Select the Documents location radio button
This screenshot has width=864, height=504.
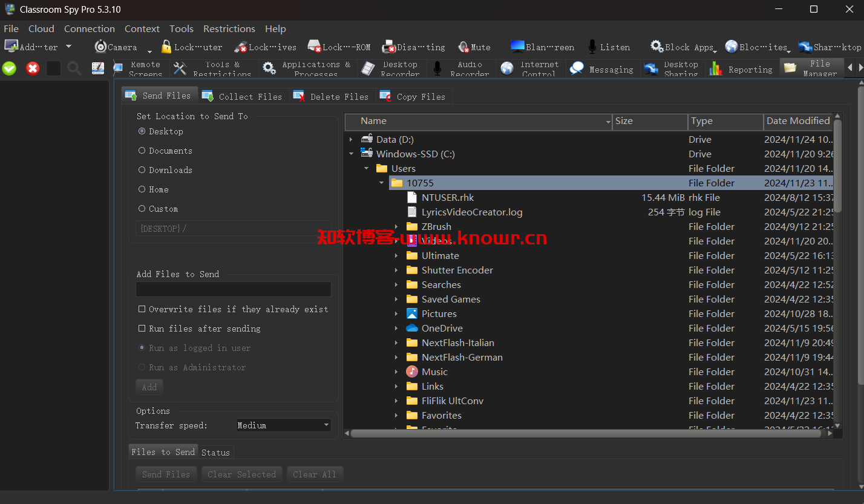142,150
